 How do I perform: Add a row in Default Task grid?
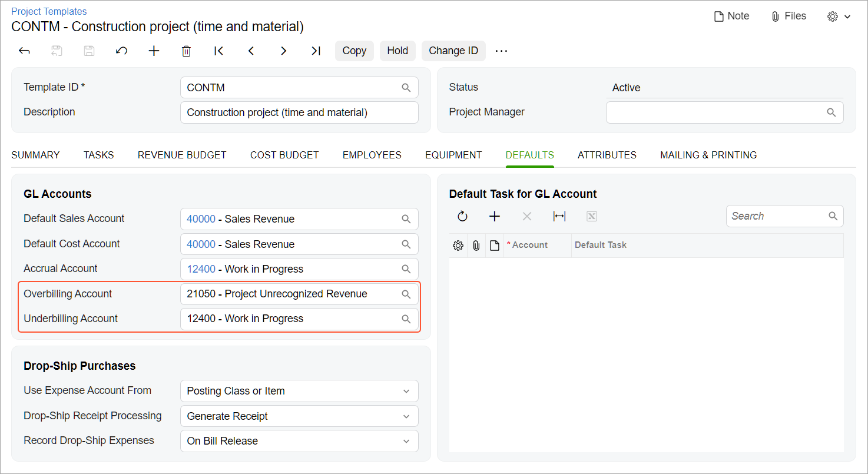pyautogui.click(x=495, y=216)
